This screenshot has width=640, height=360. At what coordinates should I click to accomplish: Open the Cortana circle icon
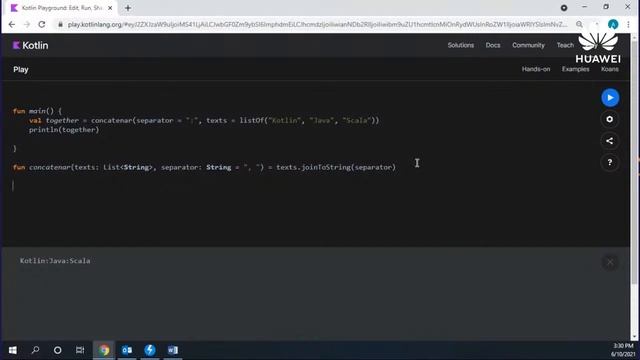click(x=58, y=350)
